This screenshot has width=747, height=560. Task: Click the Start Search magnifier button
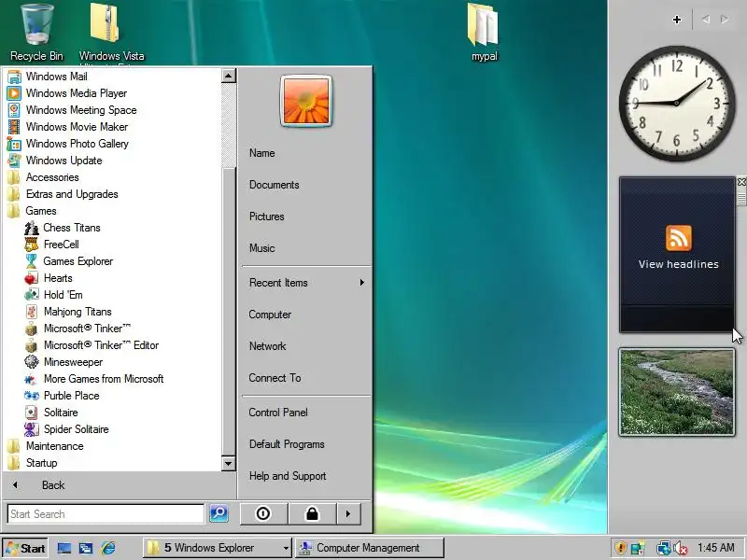tap(219, 513)
